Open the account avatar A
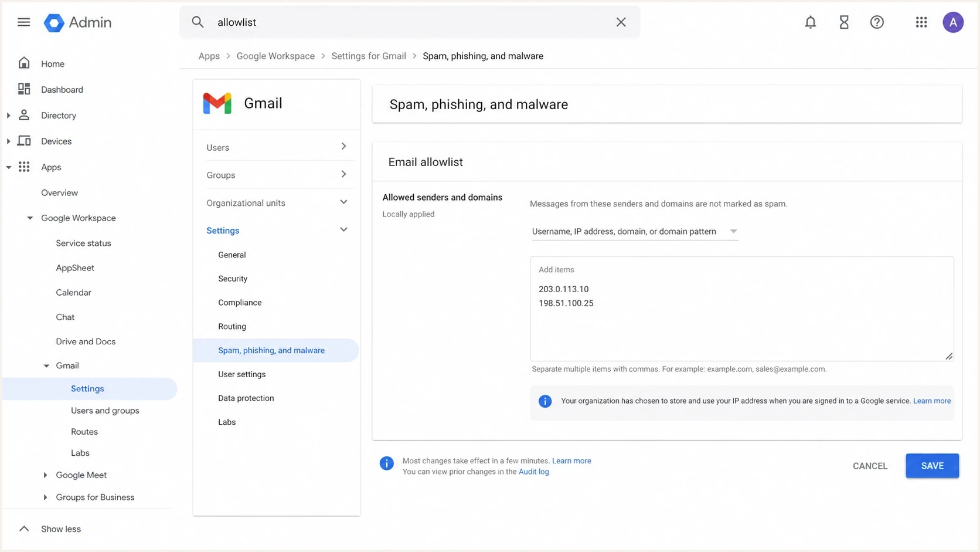 click(953, 22)
